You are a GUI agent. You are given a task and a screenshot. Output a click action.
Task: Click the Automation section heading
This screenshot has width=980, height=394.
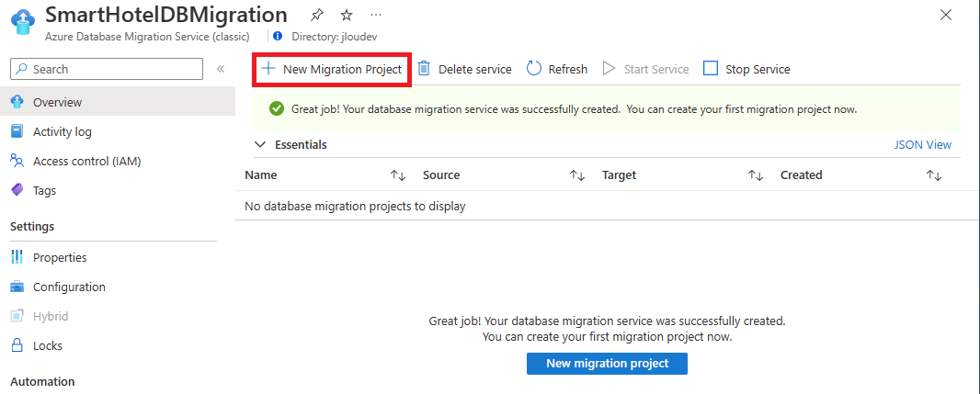pos(42,381)
